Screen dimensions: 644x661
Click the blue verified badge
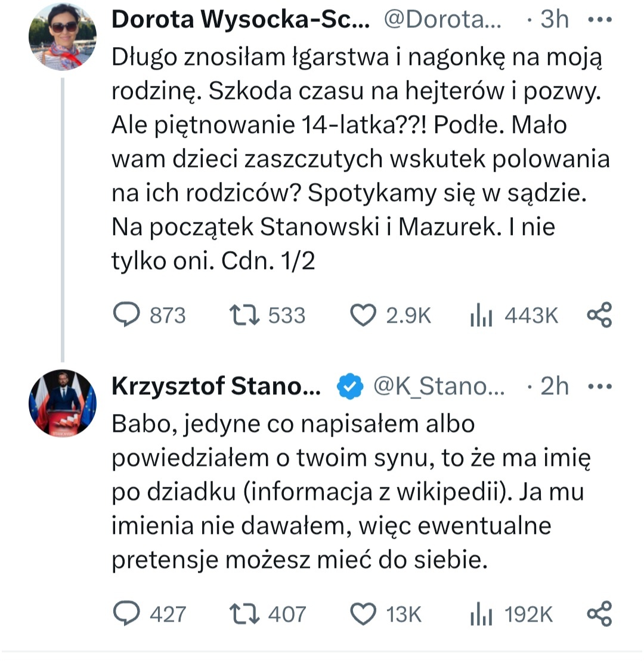(x=351, y=388)
